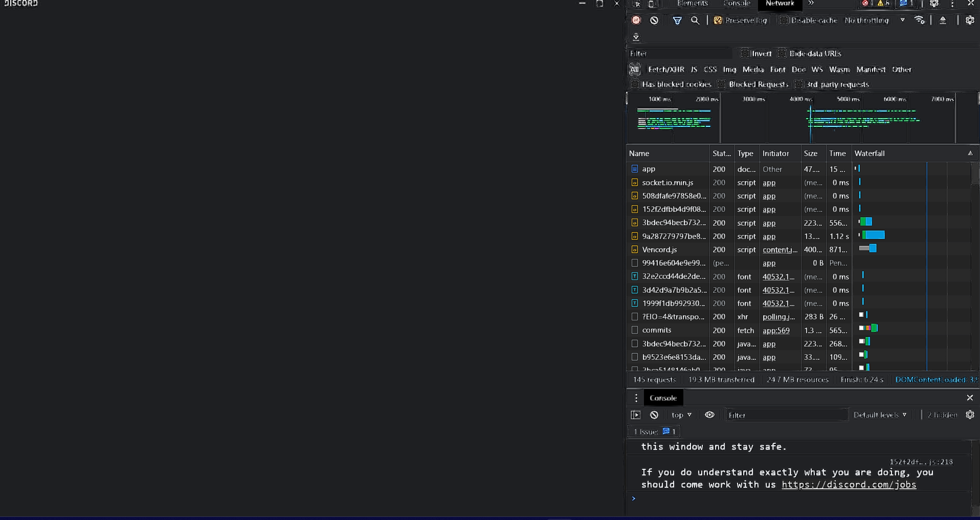This screenshot has width=980, height=520.
Task: Clear the network request log
Action: [655, 20]
